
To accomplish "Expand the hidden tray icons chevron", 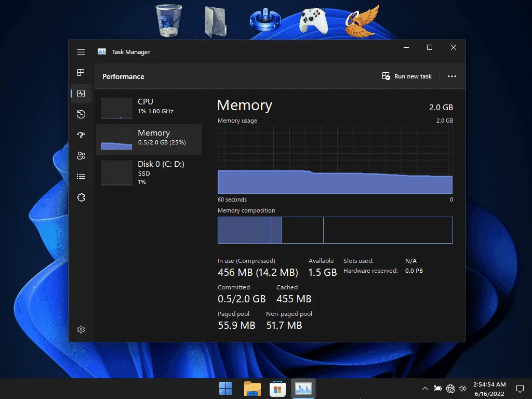I will coord(425,389).
